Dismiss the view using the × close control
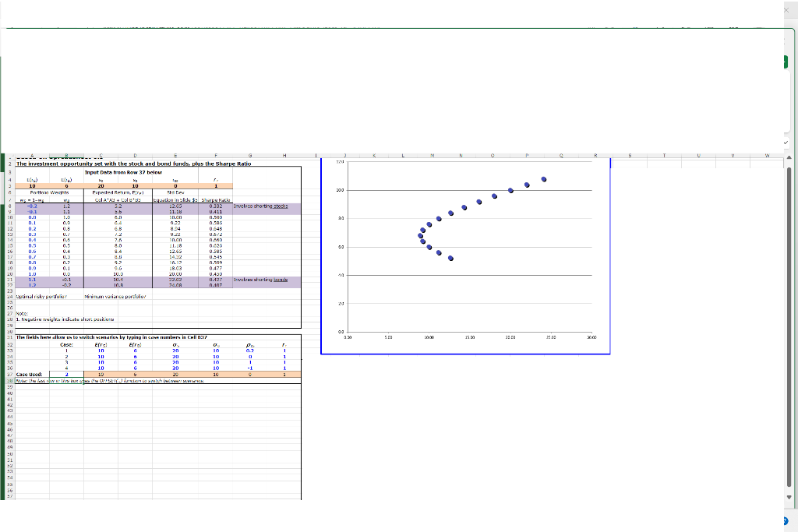Image resolution: width=798 pixels, height=532 pixels. coord(787,10)
